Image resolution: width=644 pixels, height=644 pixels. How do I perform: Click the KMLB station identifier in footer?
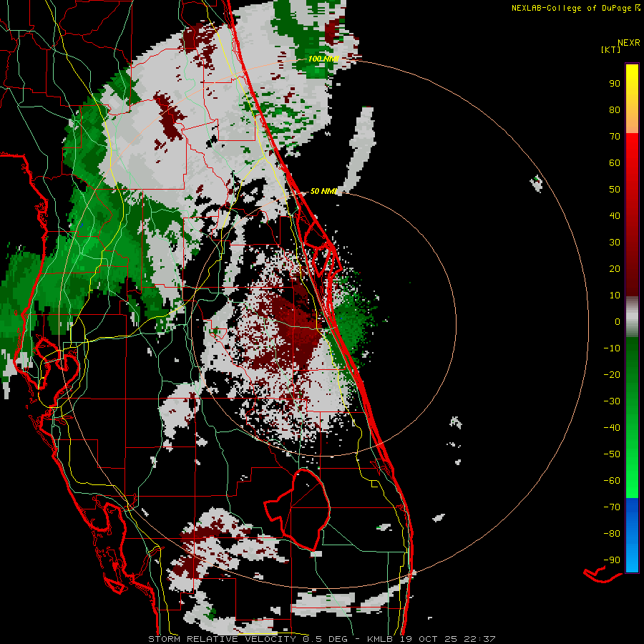pyautogui.click(x=380, y=639)
